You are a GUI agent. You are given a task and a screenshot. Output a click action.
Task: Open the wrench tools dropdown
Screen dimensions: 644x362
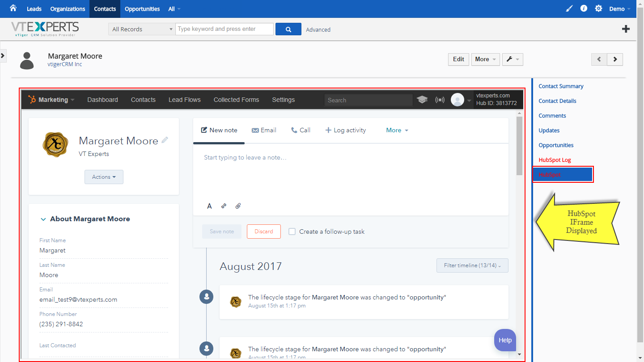pyautogui.click(x=513, y=59)
